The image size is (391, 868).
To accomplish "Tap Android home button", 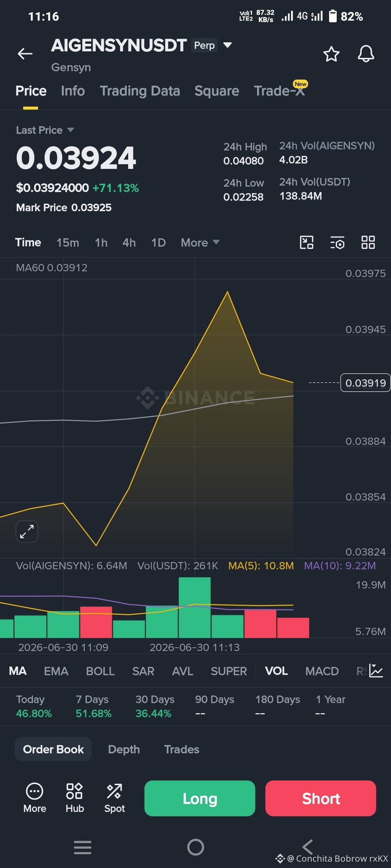I will 195,847.
